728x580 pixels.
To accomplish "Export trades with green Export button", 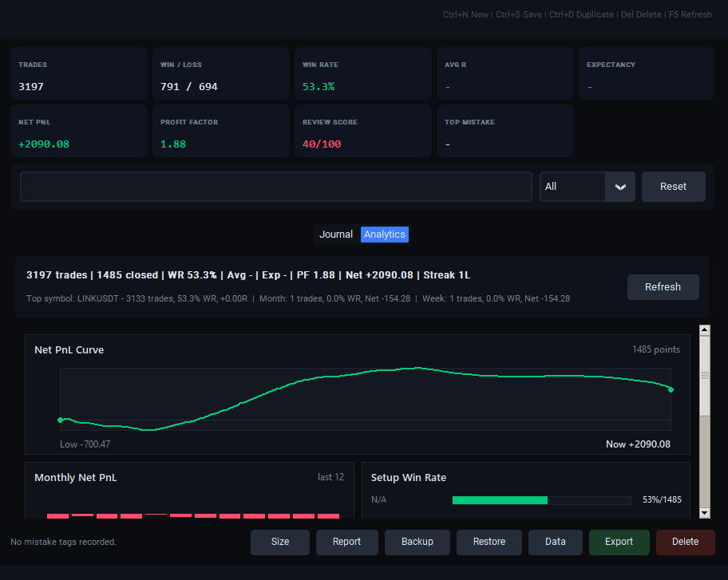I will pos(619,542).
